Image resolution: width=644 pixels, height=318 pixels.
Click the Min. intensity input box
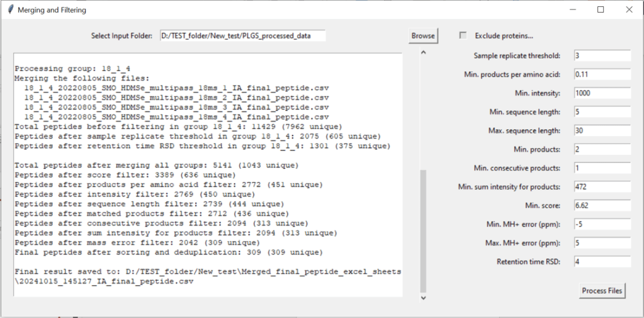[601, 93]
